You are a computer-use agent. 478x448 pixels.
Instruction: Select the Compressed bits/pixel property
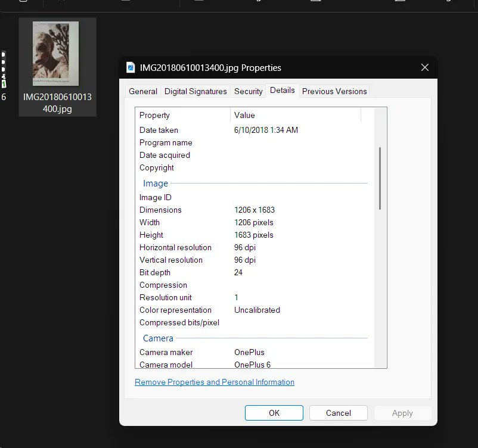tap(179, 322)
